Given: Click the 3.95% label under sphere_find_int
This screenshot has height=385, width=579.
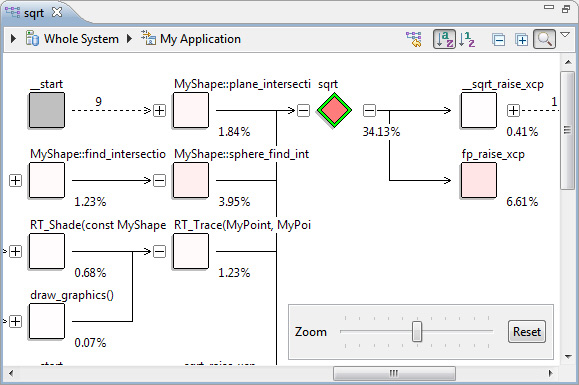Looking at the screenshot, I should tap(234, 202).
